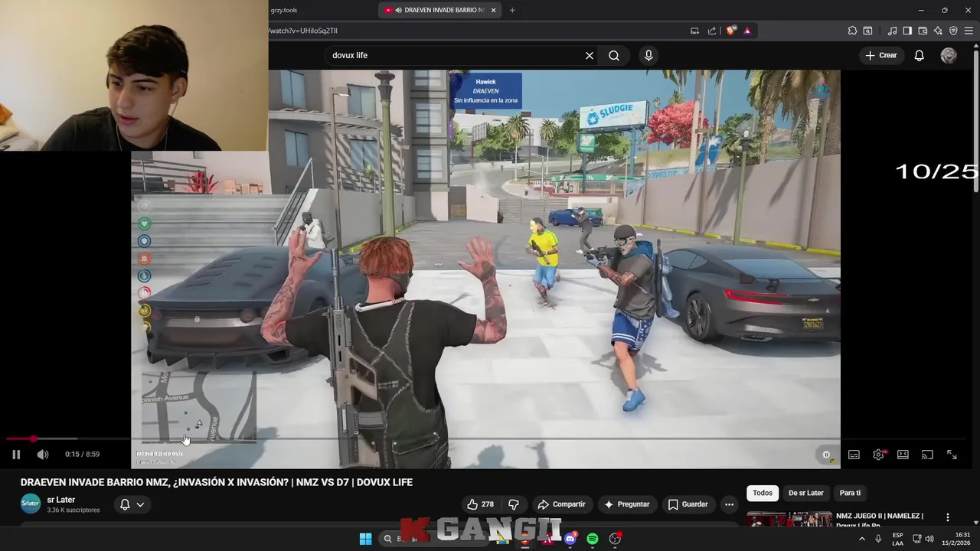The width and height of the screenshot is (980, 551).
Task: Open Spotify from the taskbar
Action: pyautogui.click(x=593, y=539)
